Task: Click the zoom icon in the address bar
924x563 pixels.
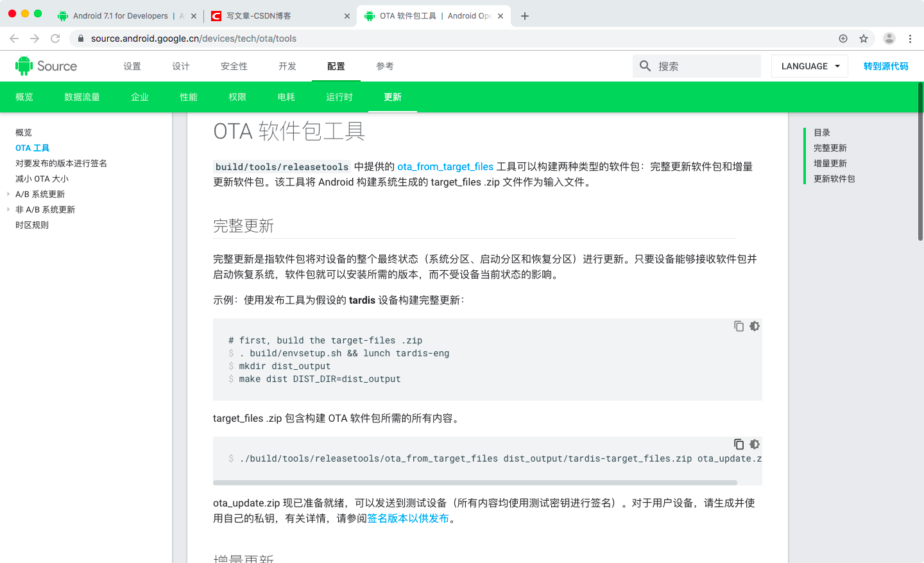Action: click(x=843, y=39)
